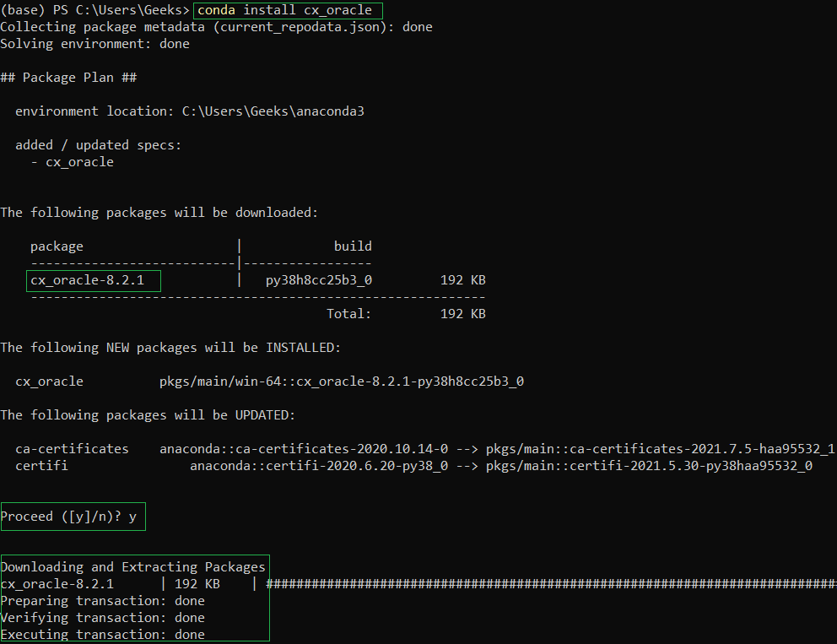Image resolution: width=837 pixels, height=644 pixels.
Task: Click the 'cx_oracle-8.2.1' table cell
Action: coord(88,280)
